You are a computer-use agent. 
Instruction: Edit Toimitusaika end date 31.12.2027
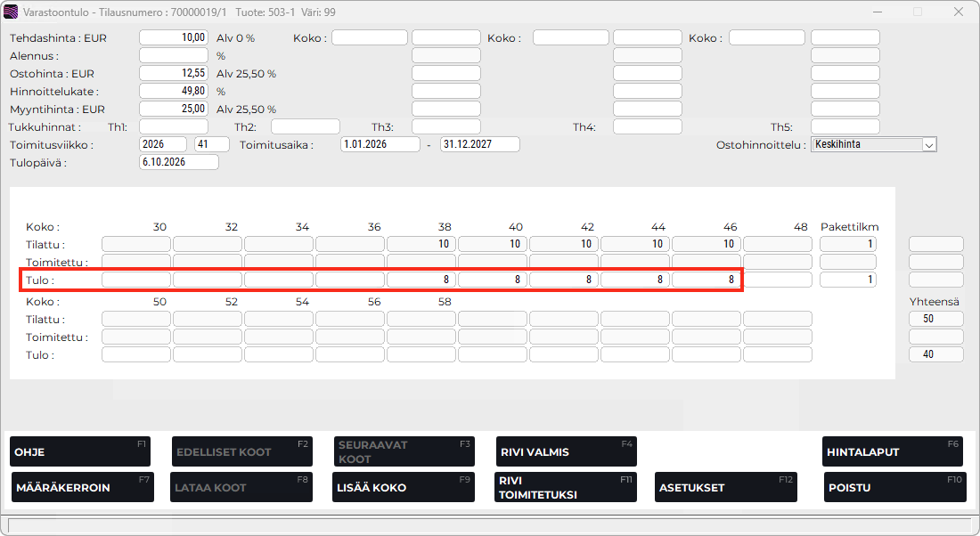coord(480,144)
